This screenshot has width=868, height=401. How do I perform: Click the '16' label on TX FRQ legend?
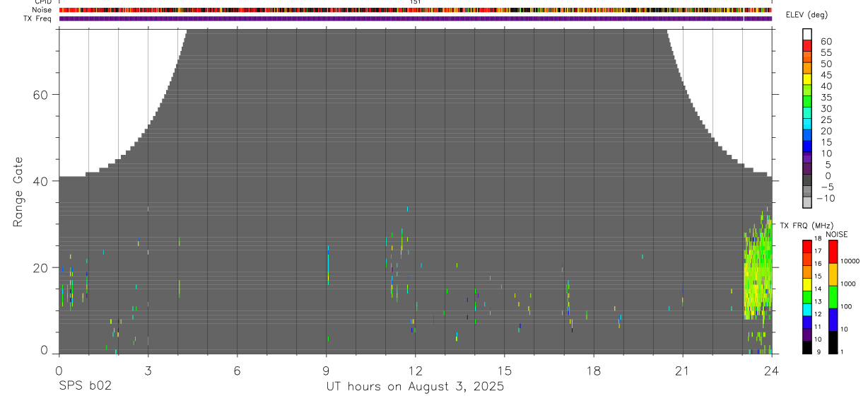pyautogui.click(x=818, y=263)
